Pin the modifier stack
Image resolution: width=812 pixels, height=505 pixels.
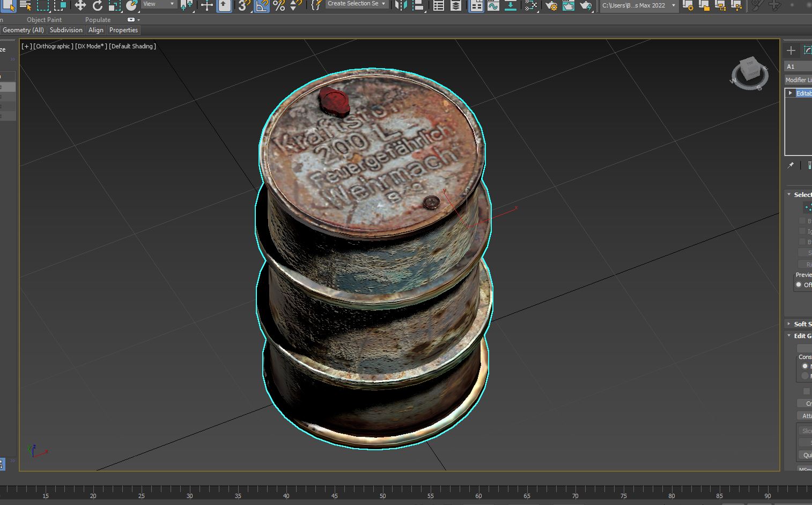click(791, 165)
